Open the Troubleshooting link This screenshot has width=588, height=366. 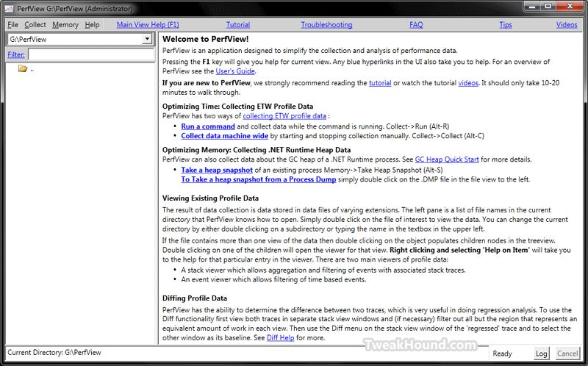coord(326,25)
